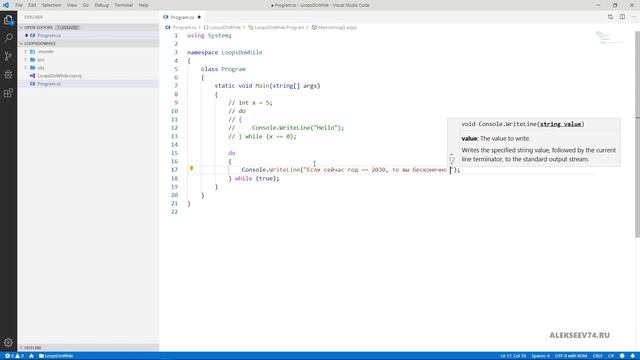Screen dimensions: 640x360
Task: Click 'namespace LoopsDoWhile' in the editor
Action: [x=224, y=52]
